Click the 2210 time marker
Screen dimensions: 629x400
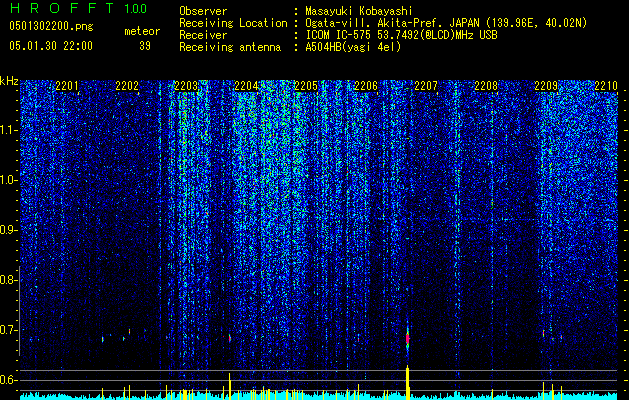[606, 86]
